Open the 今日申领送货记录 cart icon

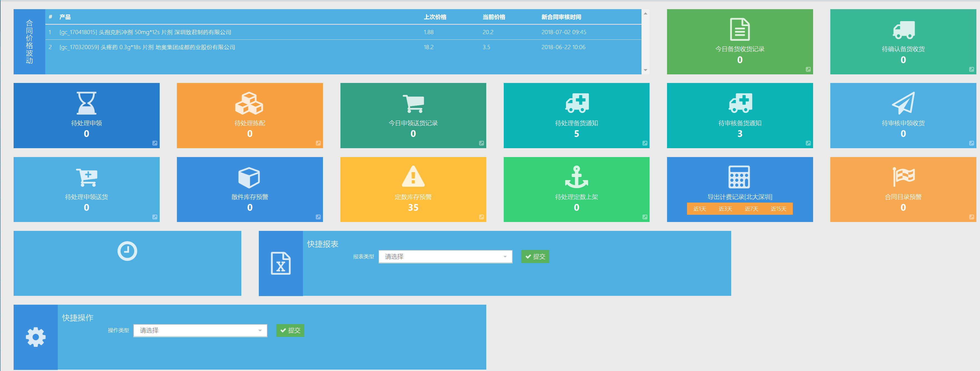(413, 104)
